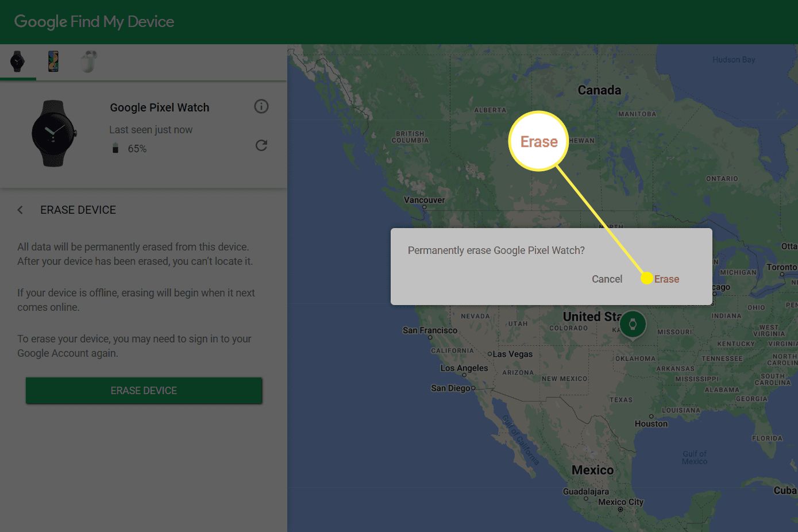Open device info for Google Pixel Watch
The width and height of the screenshot is (798, 532).
pos(261,106)
